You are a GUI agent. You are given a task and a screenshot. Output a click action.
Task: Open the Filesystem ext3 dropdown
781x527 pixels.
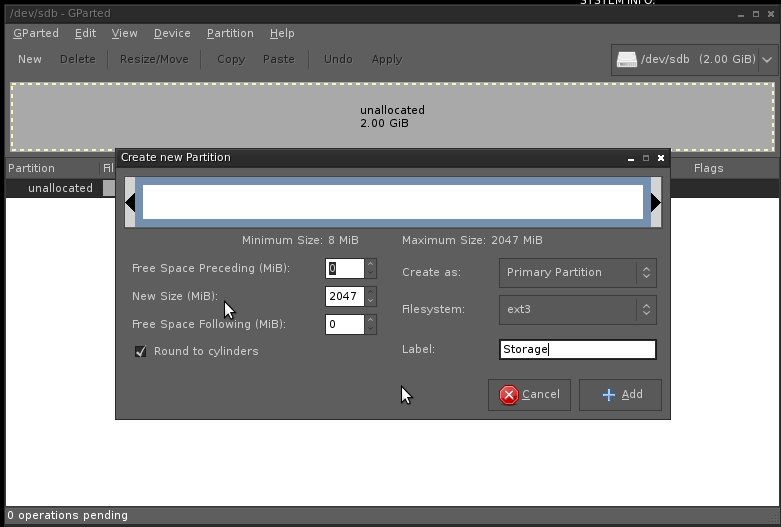pyautogui.click(x=578, y=309)
